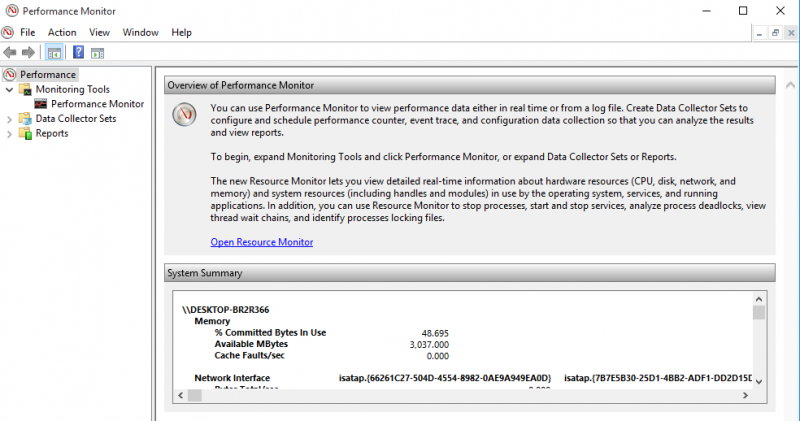
Task: Select Monitoring Tools tree item
Action: point(72,89)
